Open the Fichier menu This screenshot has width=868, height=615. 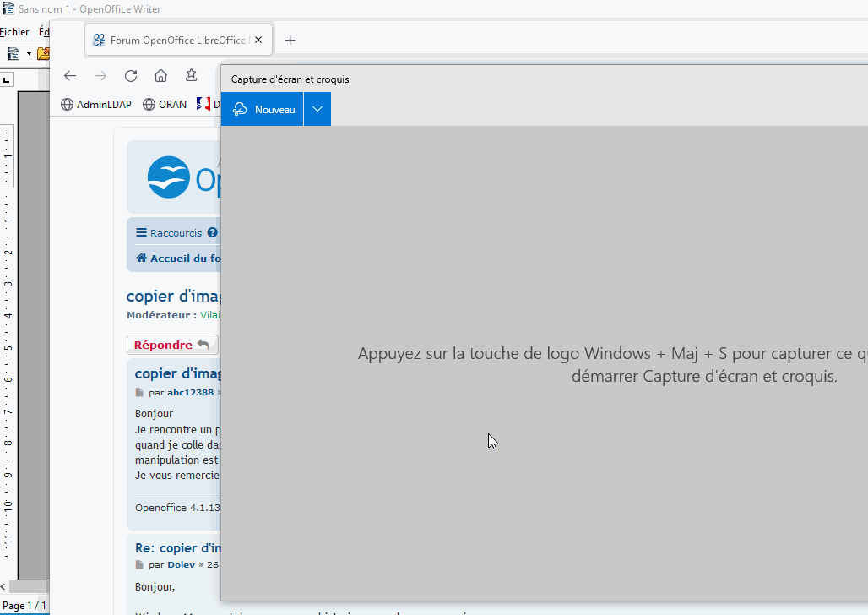click(15, 31)
